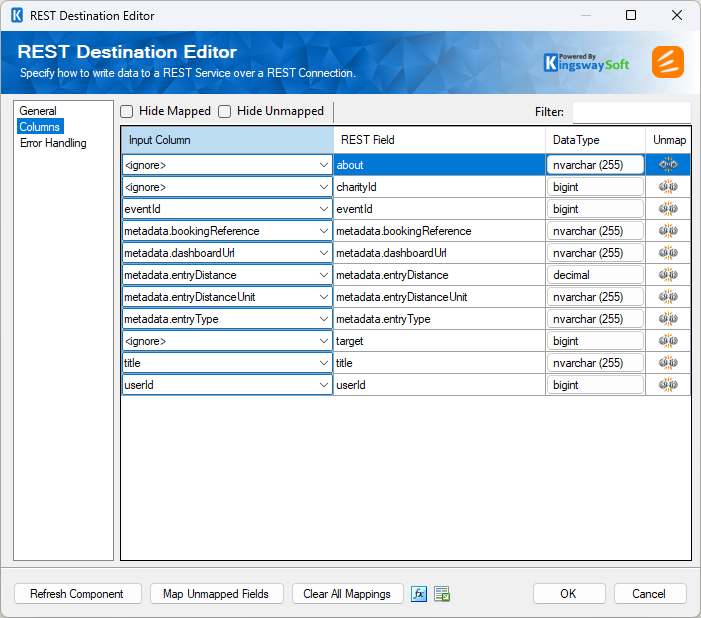Click the KingswaySoft logo

point(586,63)
